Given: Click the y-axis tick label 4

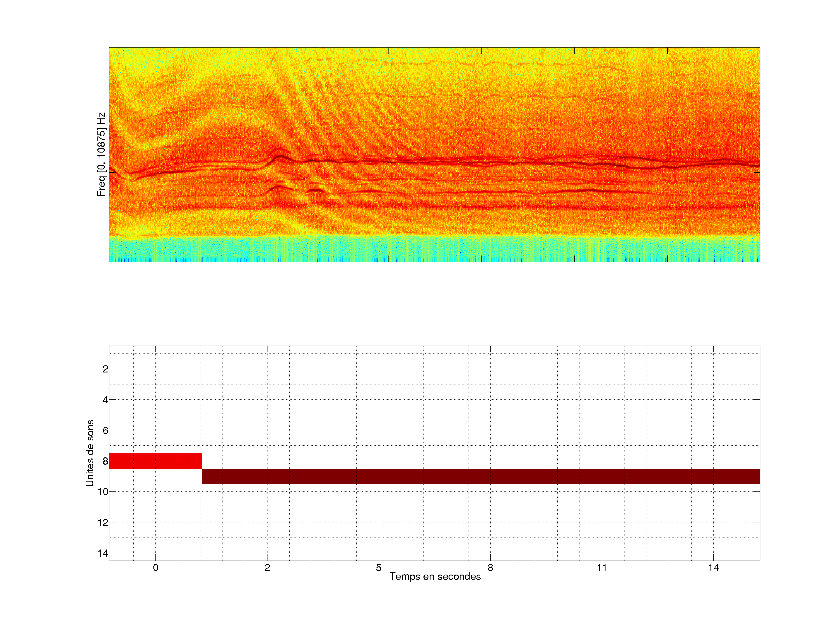Looking at the screenshot, I should coord(105,400).
